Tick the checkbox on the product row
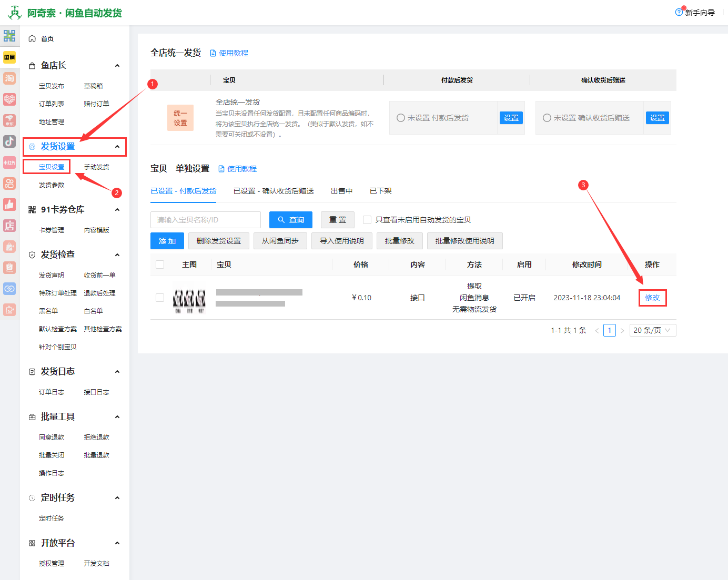 [160, 298]
